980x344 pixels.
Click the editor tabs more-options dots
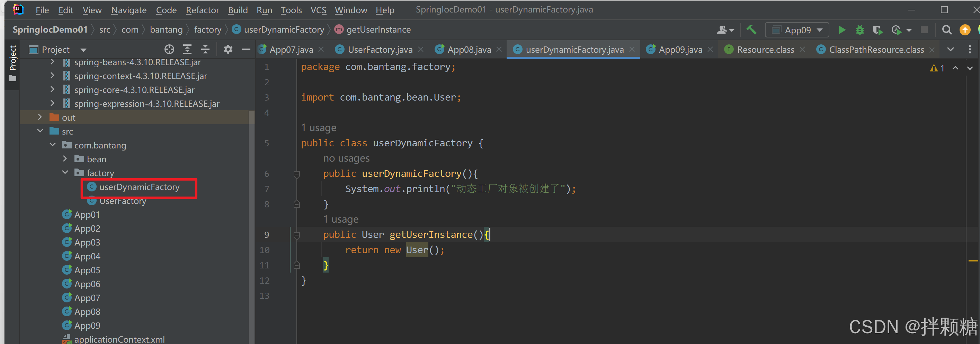pyautogui.click(x=970, y=49)
